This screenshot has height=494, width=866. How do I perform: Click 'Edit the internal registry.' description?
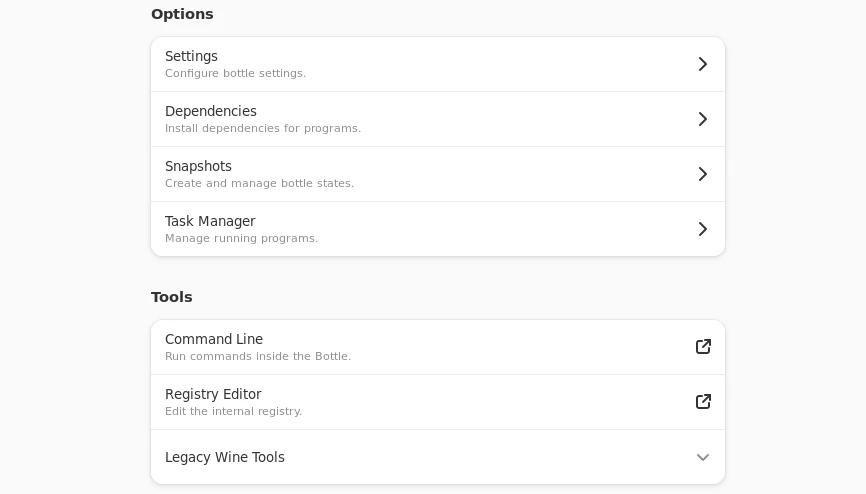(x=233, y=412)
